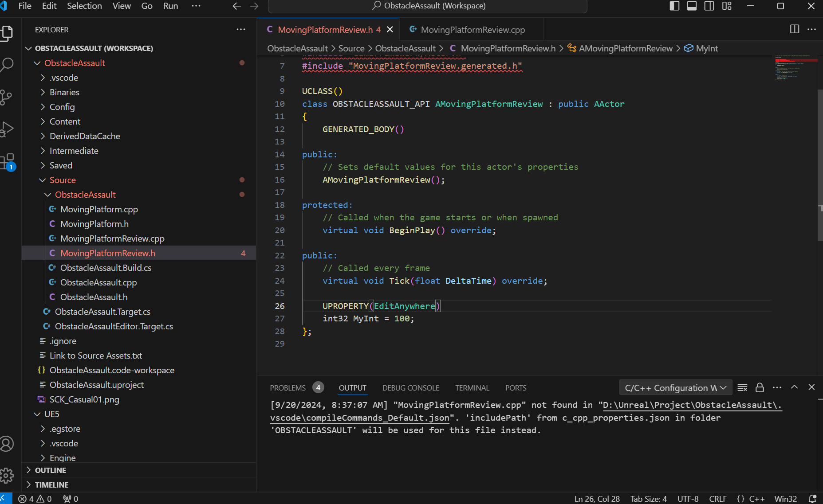
Task: Close the MovingPlatformReview.h tab
Action: (390, 29)
